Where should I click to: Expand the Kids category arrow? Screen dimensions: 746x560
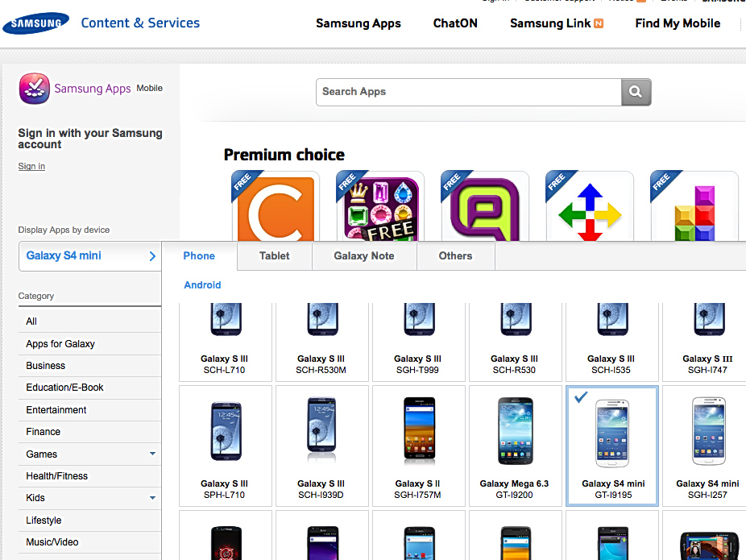(x=152, y=498)
